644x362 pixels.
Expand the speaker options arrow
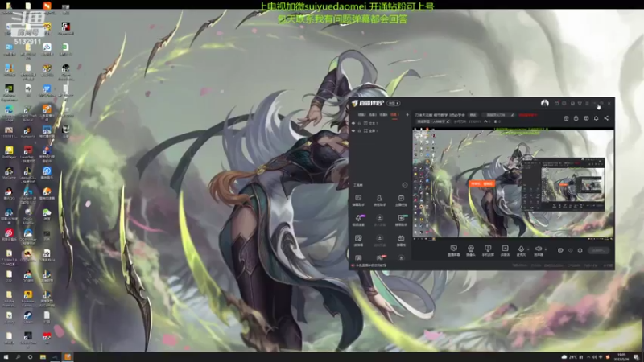point(546,249)
